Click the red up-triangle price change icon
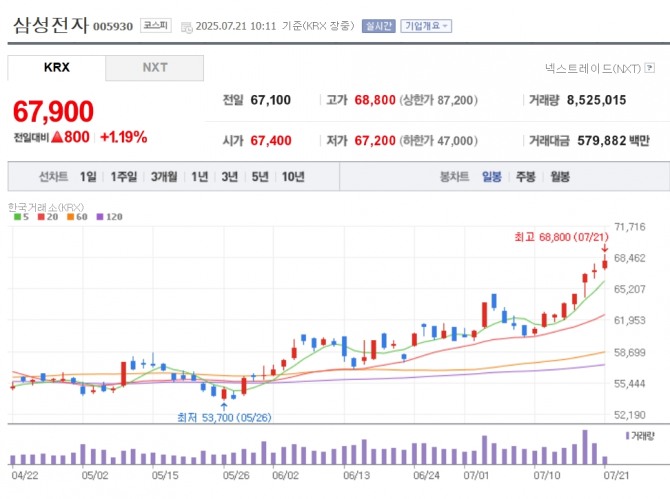This screenshot has height=499, width=670. 57,137
